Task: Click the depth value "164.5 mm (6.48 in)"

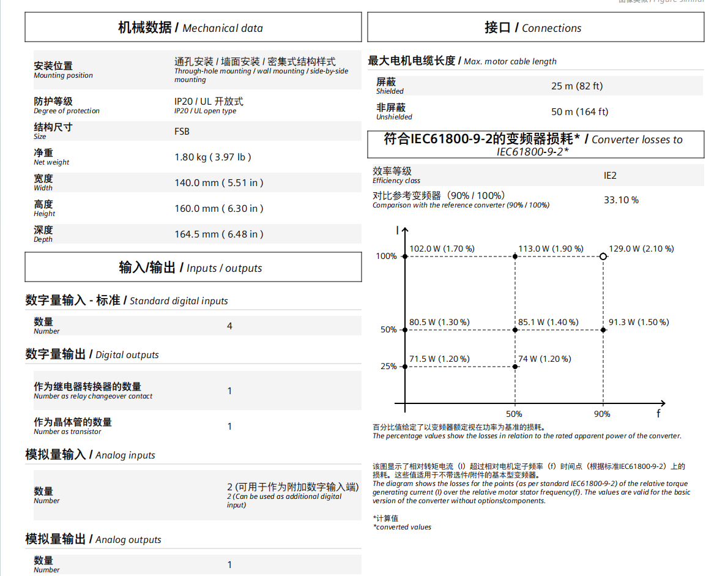Action: click(218, 234)
